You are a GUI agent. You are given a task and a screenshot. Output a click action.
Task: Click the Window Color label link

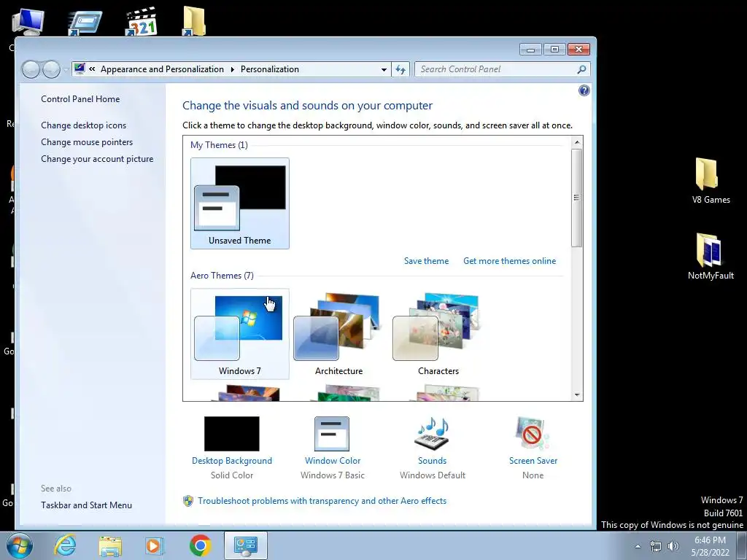click(x=333, y=461)
